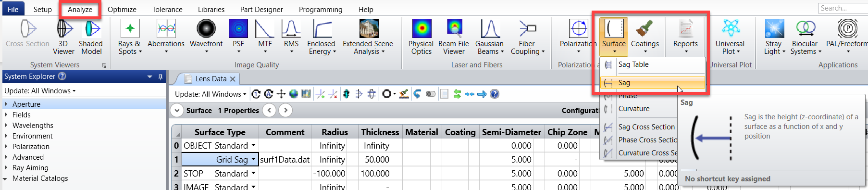Screen dimensions: 868x190
Task: Go to next surface properties
Action: tap(285, 110)
